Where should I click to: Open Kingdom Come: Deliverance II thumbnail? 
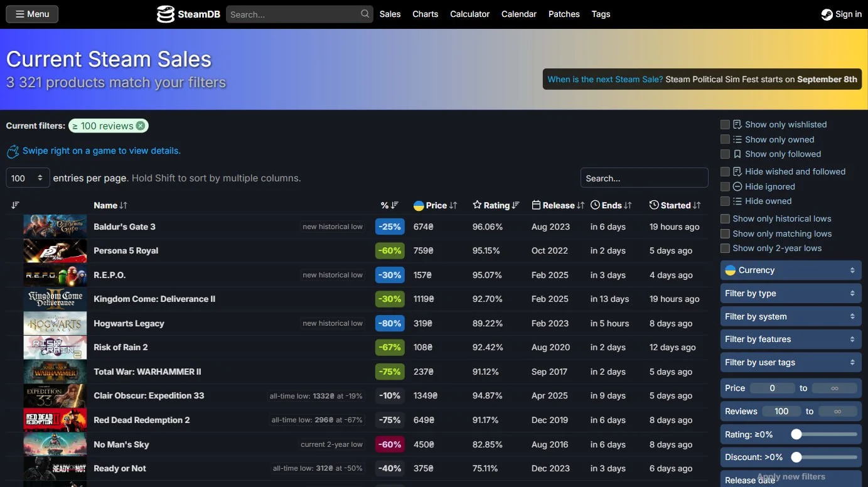pyautogui.click(x=55, y=299)
